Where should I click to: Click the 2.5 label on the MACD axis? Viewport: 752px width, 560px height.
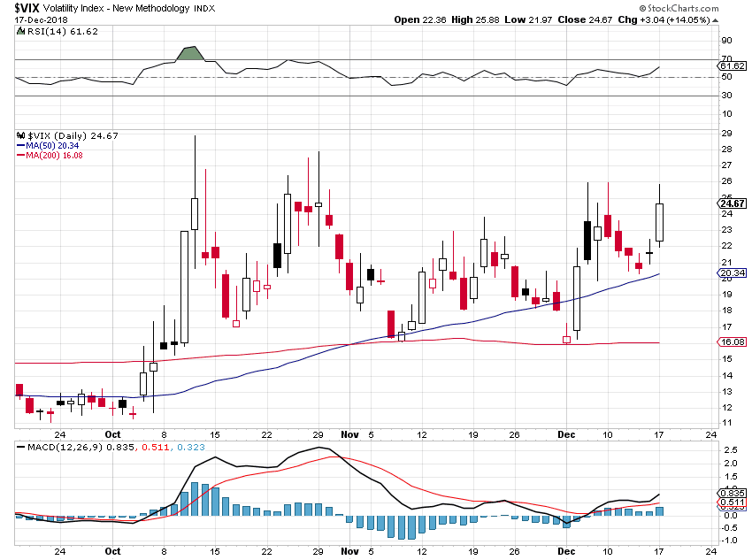(731, 449)
